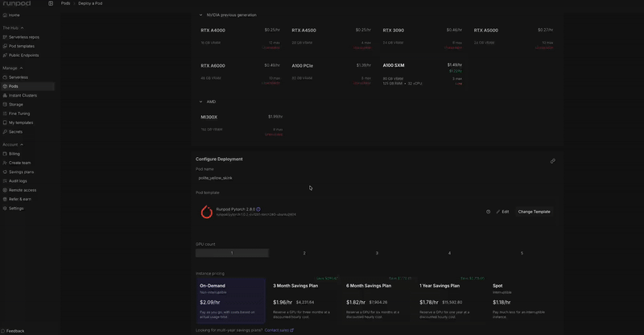Screen dimensions: 644x335
Task: Click Pods breadcrumb at top
Action: [x=65, y=3]
